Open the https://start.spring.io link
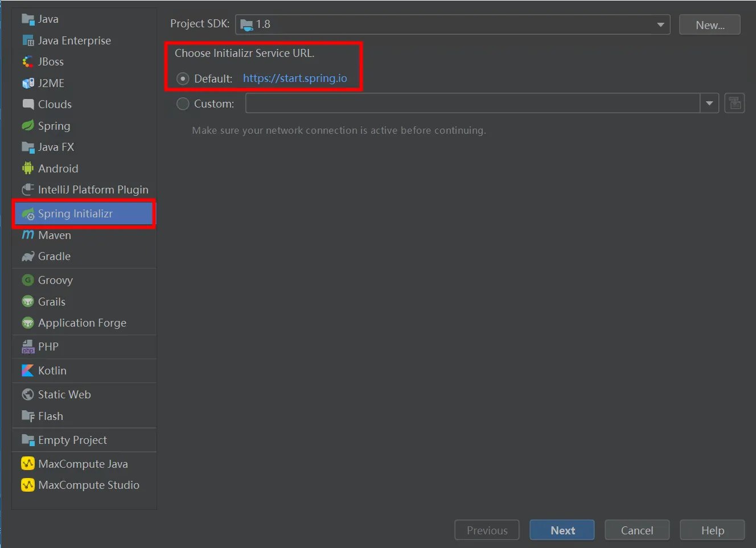The height and width of the screenshot is (548, 756). coord(295,79)
